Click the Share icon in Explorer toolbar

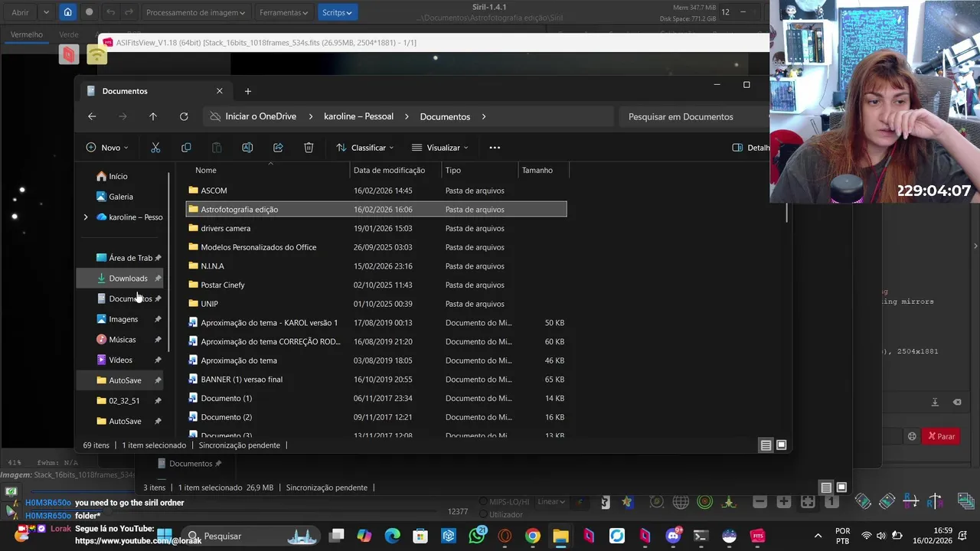[278, 148]
